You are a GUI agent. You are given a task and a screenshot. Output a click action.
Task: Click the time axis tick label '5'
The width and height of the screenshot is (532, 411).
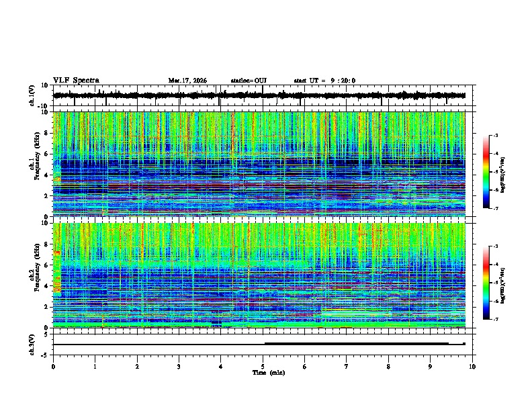263,367
